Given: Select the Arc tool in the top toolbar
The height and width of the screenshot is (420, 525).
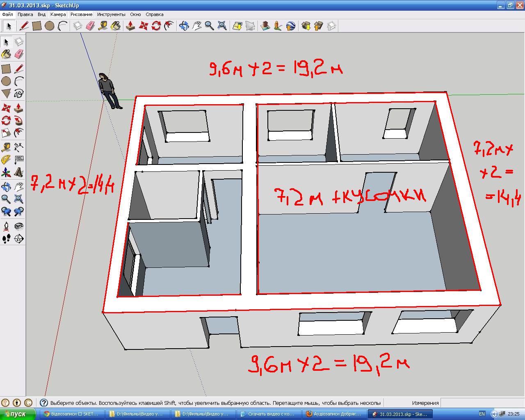Looking at the screenshot, I should 62,26.
